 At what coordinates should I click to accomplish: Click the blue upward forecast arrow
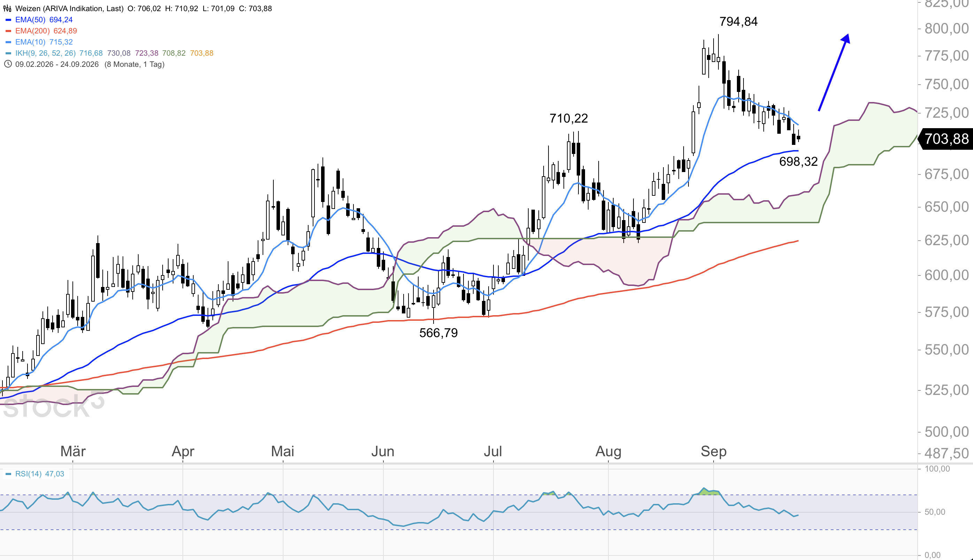click(834, 72)
